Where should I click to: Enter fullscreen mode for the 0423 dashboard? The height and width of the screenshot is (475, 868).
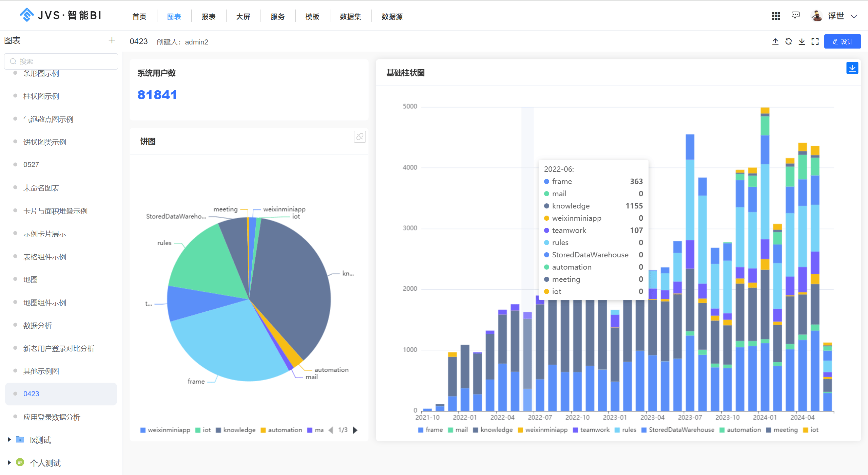[815, 41]
